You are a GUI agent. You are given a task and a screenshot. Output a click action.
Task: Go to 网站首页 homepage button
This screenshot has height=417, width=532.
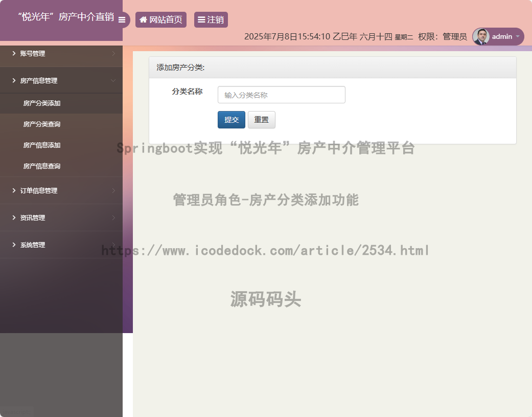click(x=161, y=19)
